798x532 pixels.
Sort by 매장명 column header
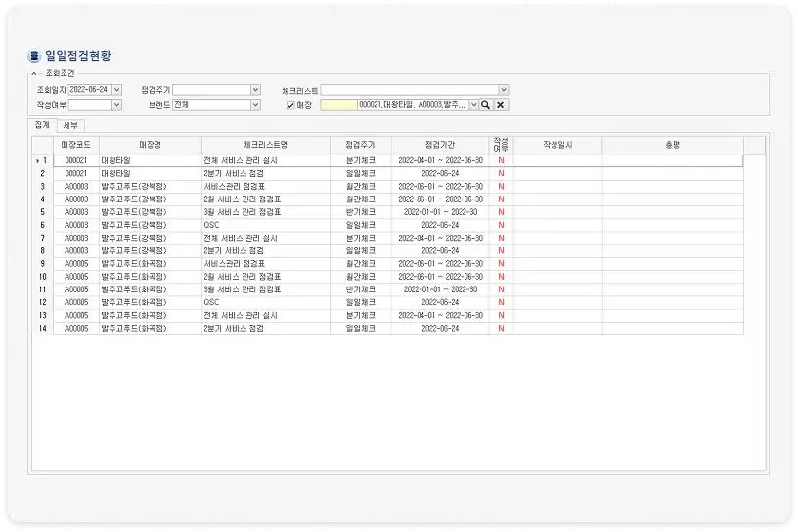(x=151, y=145)
